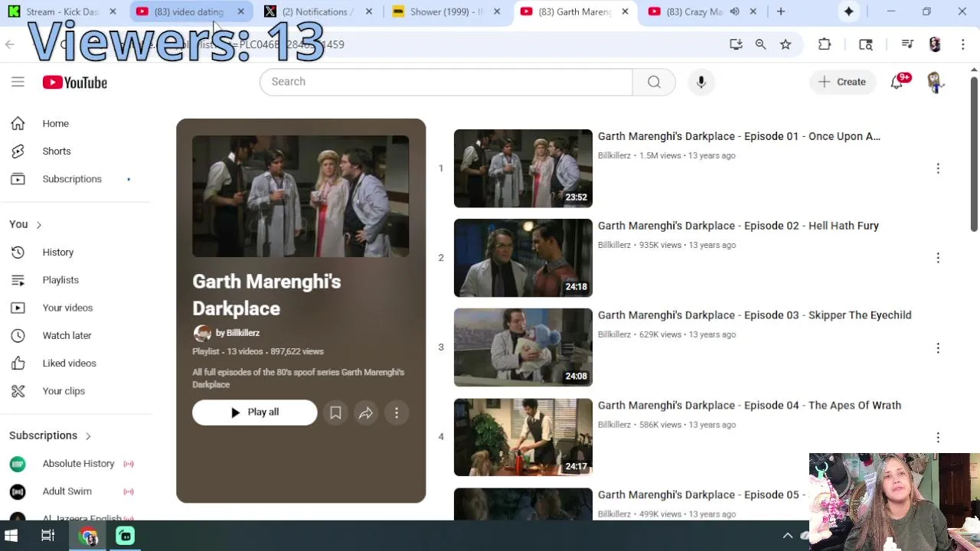
Task: Click the search magnifier button
Action: coord(654,82)
